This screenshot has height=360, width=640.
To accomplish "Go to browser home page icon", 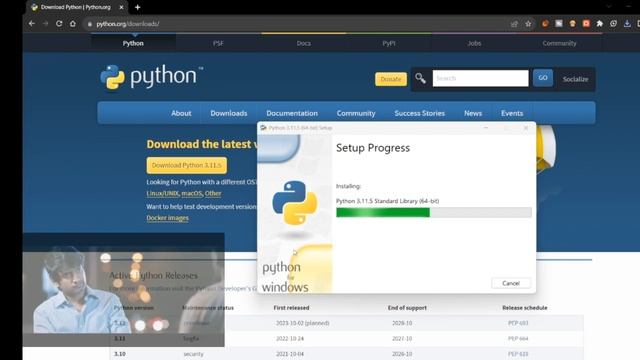I will [x=73, y=24].
